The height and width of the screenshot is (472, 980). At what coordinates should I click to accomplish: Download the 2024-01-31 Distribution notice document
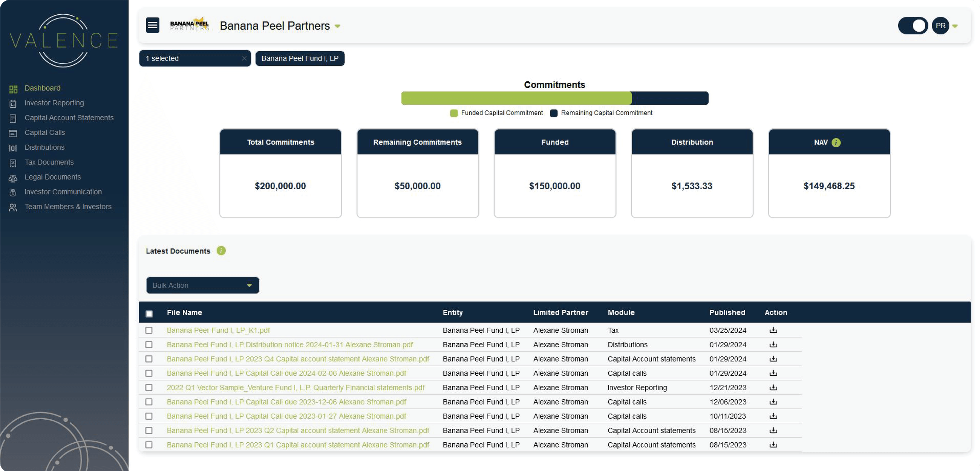773,344
